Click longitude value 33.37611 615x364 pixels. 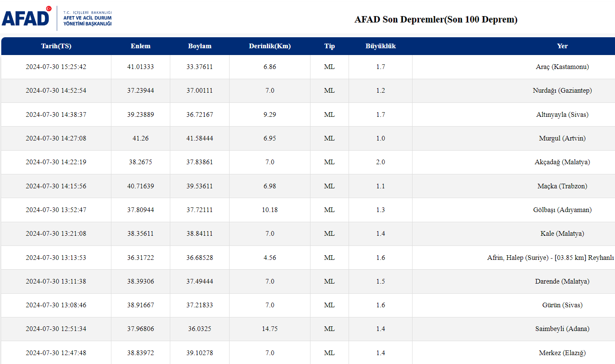(x=200, y=67)
